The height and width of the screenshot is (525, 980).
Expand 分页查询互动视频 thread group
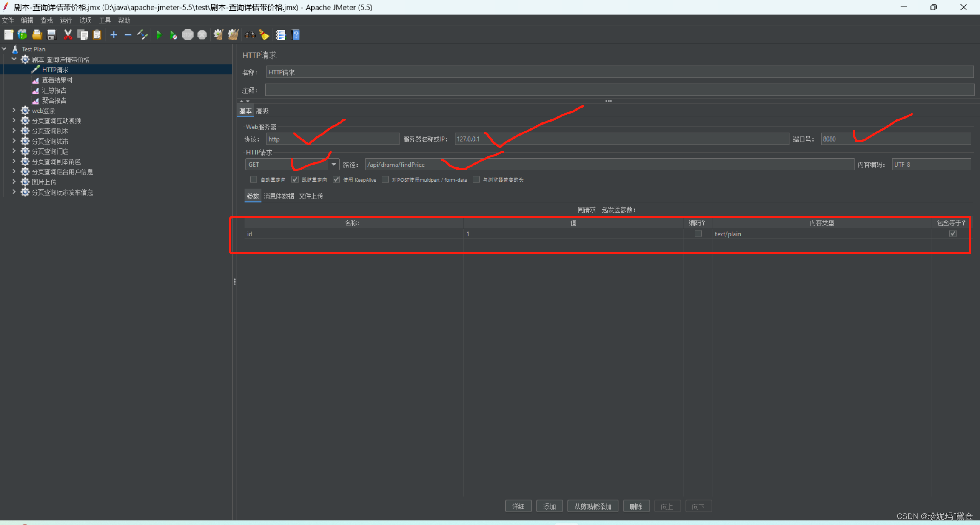pos(14,120)
